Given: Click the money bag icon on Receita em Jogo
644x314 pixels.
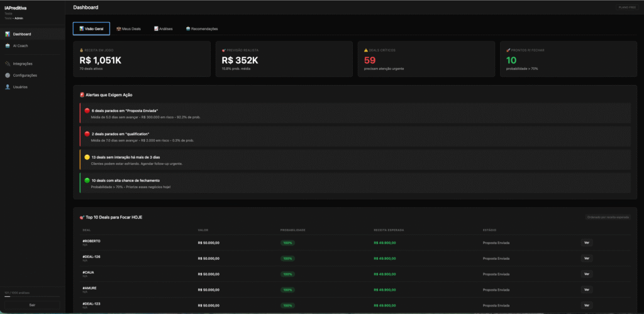Looking at the screenshot, I should point(82,50).
